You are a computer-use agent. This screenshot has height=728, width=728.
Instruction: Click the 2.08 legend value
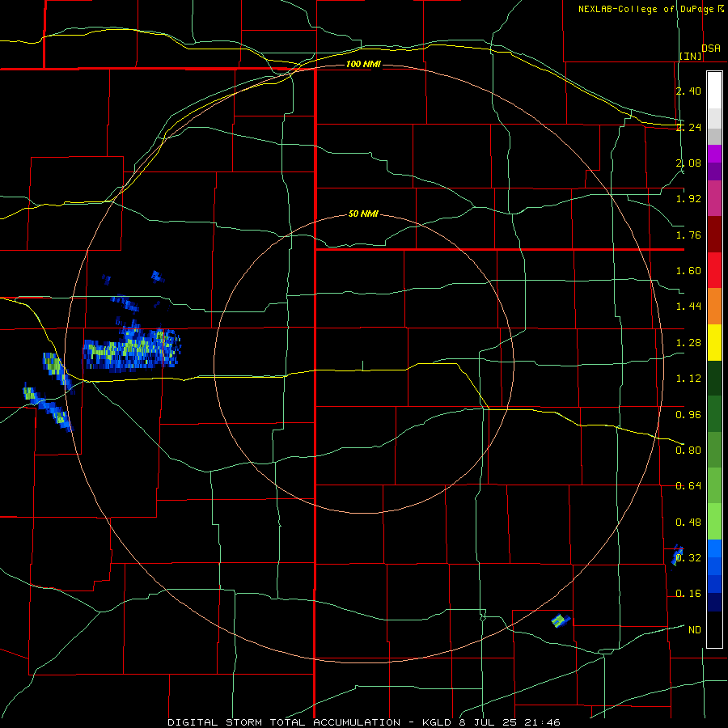tap(688, 163)
